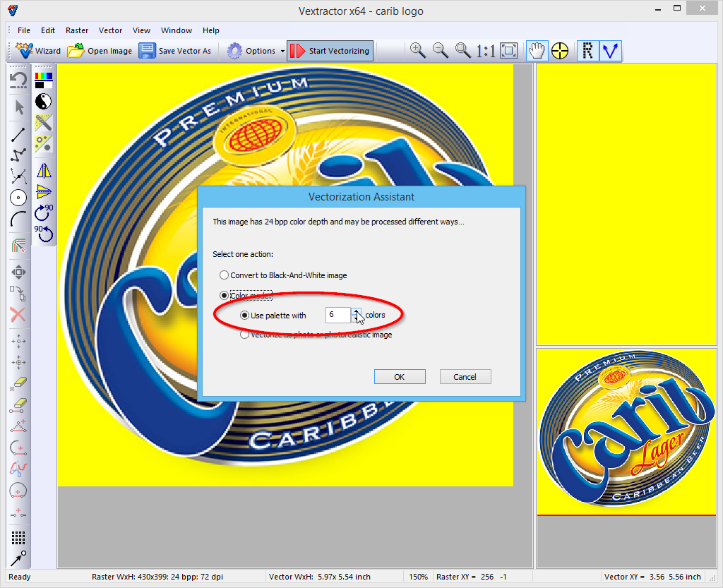The width and height of the screenshot is (723, 588).
Task: Click the palette color count input field
Action: [337, 315]
